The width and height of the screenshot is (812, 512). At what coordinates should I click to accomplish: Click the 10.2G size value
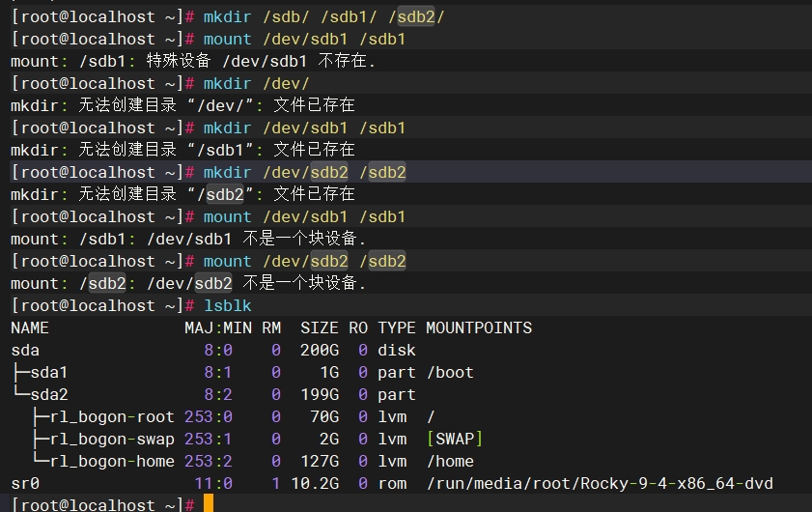pos(315,484)
